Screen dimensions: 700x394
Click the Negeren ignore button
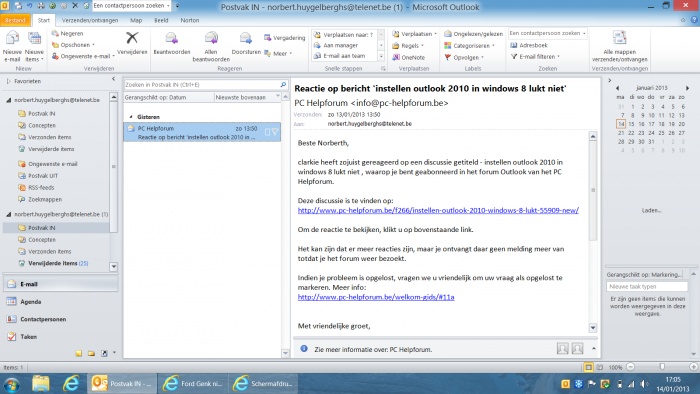67,33
